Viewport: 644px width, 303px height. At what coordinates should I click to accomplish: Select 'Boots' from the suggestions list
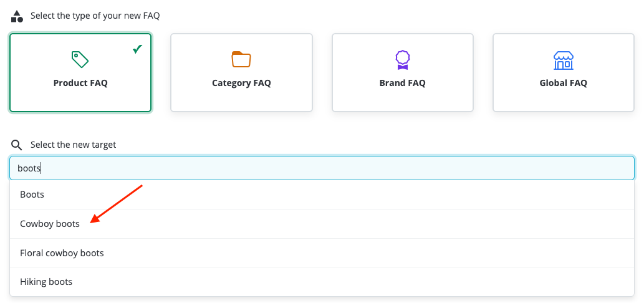click(x=32, y=195)
